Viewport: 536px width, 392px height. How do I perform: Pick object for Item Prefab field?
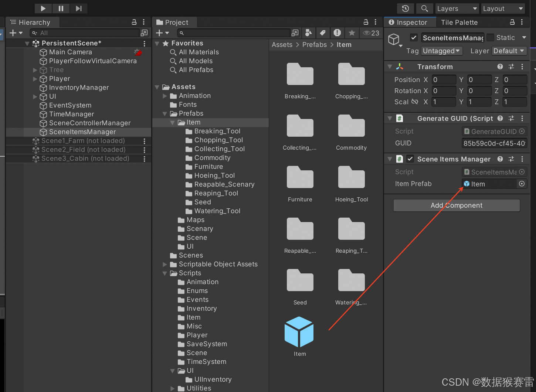522,184
